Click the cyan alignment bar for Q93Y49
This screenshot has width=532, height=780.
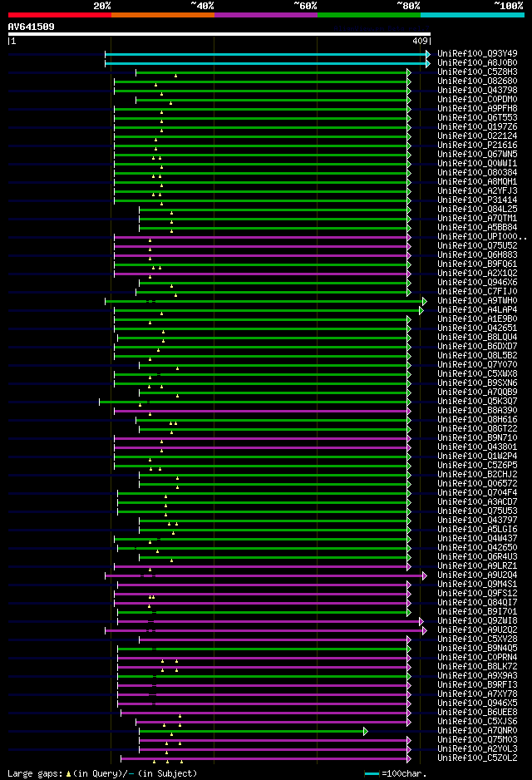[x=268, y=54]
